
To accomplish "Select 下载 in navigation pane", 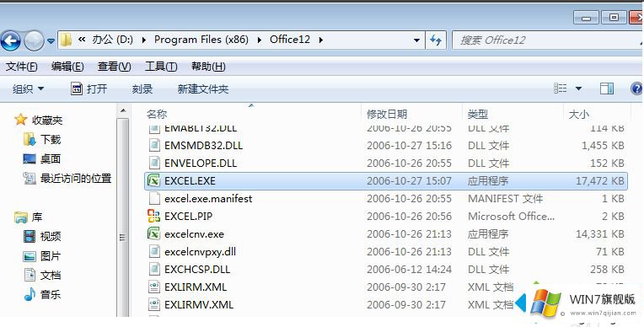I will coord(51,140).
